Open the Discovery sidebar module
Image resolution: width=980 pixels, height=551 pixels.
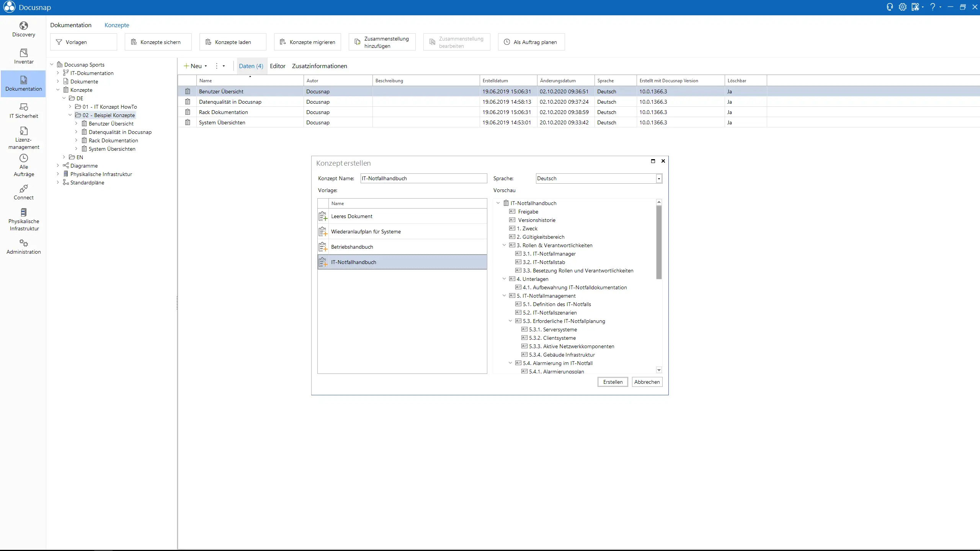click(x=24, y=29)
